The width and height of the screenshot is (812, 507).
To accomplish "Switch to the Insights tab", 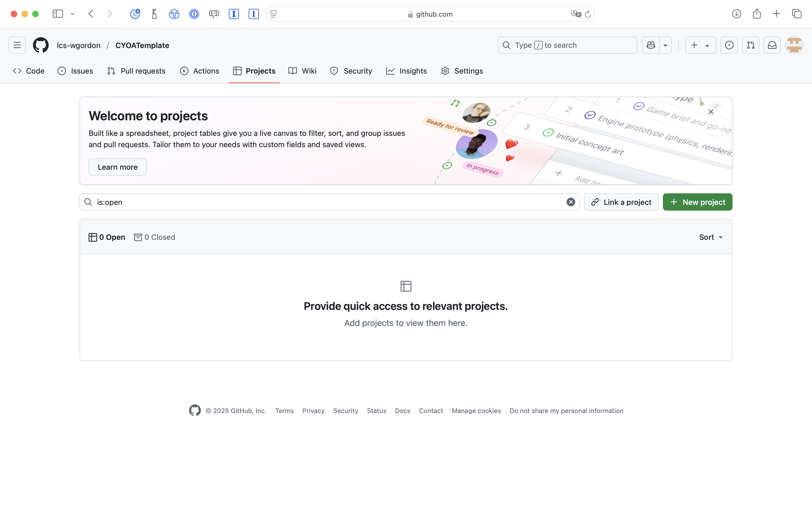I will pos(406,71).
